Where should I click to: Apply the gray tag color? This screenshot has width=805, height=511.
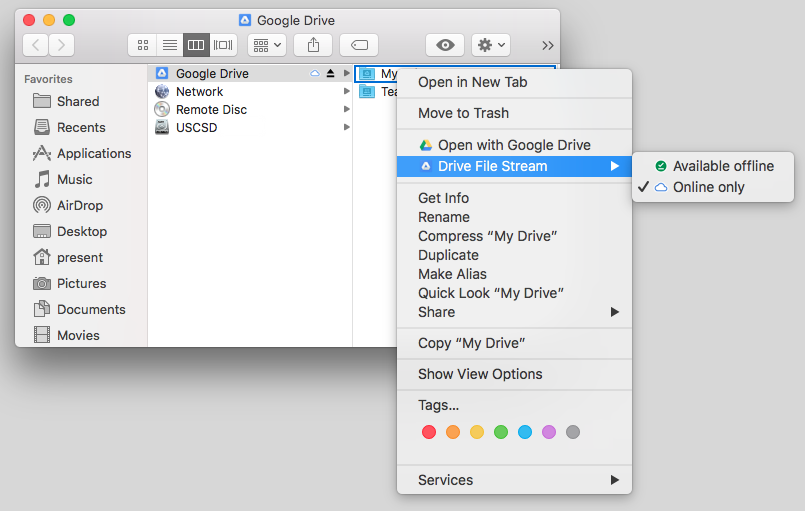[573, 432]
